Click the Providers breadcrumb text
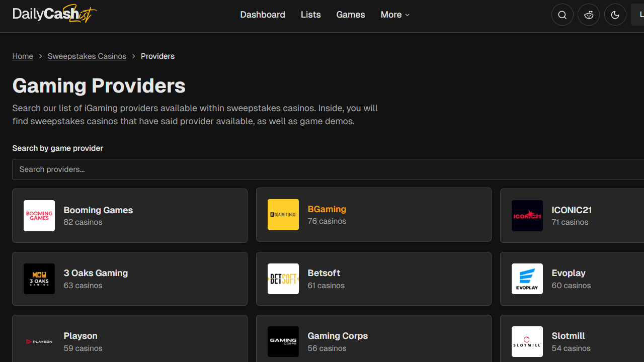This screenshot has width=644, height=362. click(157, 56)
